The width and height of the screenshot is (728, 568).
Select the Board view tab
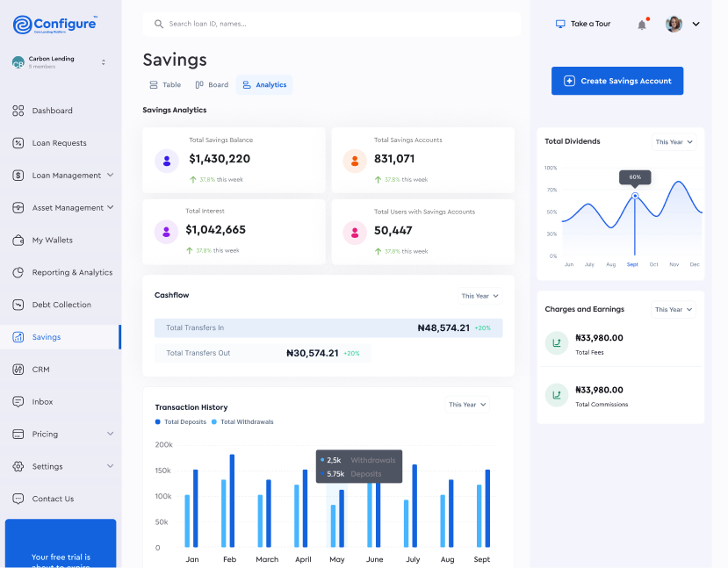point(211,84)
